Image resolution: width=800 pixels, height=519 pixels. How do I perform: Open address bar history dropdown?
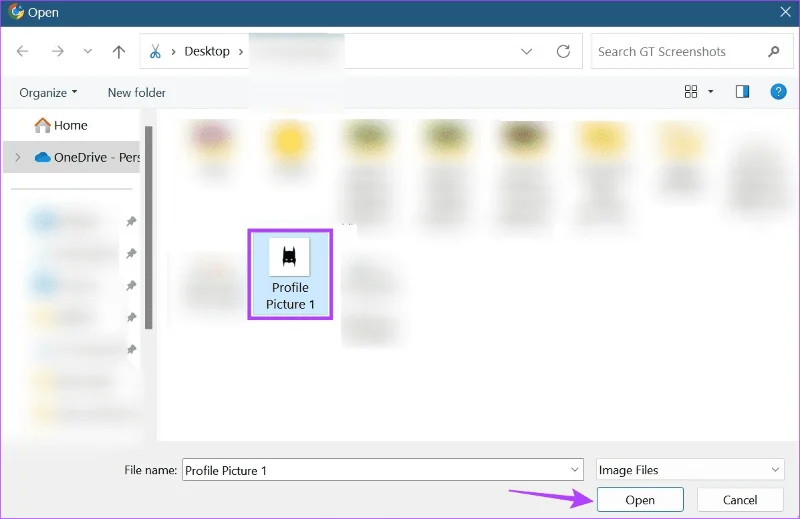pos(527,51)
